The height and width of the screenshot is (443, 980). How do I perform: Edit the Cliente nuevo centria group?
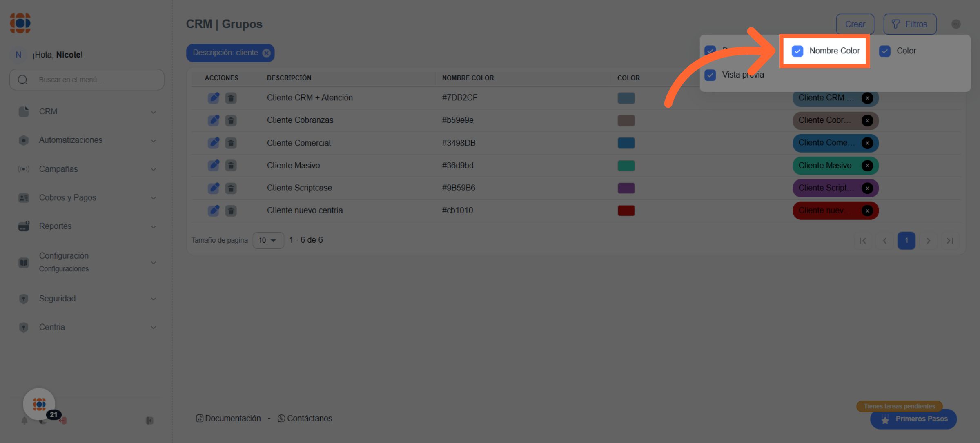point(213,210)
